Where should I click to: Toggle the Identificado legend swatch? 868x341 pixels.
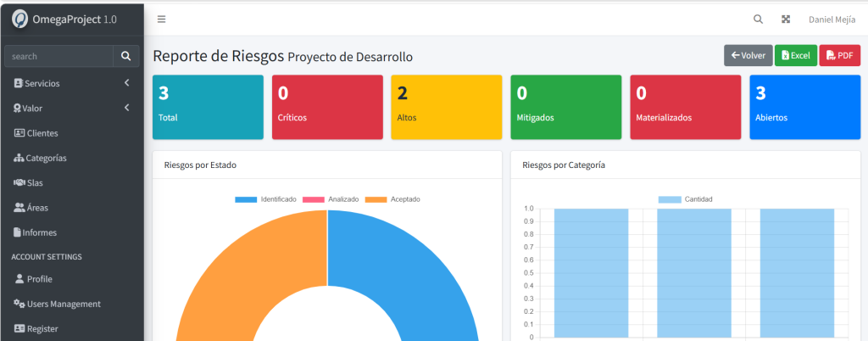[246, 199]
